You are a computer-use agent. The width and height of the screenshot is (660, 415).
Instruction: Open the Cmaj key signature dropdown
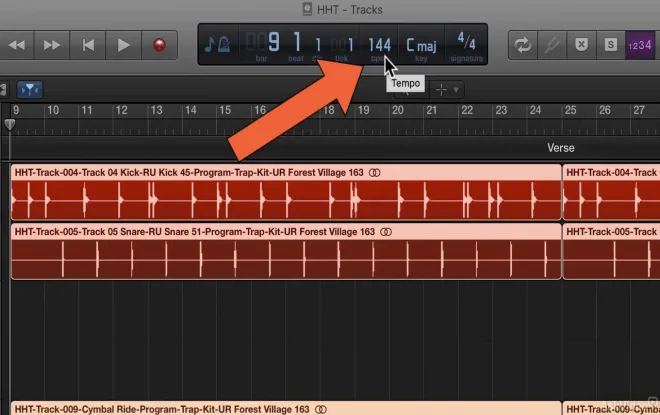click(420, 45)
